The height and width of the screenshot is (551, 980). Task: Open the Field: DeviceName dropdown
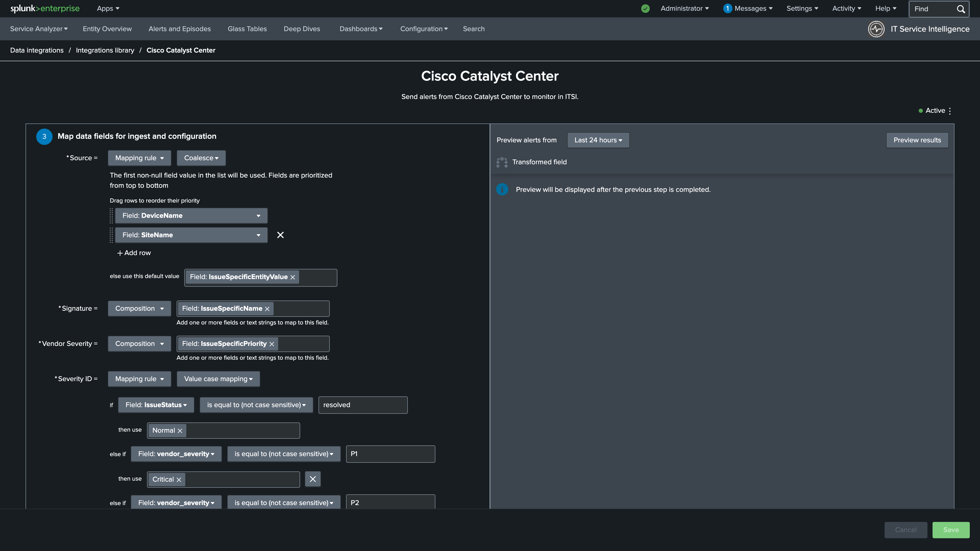click(191, 216)
